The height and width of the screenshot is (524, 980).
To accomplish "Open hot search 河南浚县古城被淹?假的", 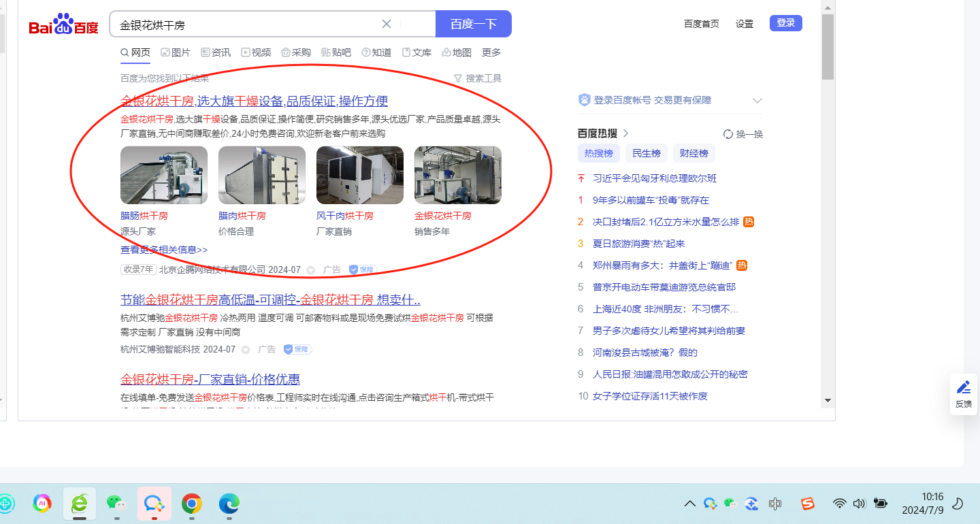I will [x=645, y=353].
